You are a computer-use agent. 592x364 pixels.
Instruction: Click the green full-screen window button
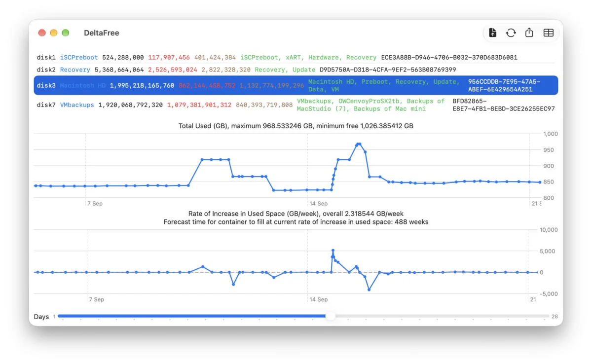pos(66,33)
